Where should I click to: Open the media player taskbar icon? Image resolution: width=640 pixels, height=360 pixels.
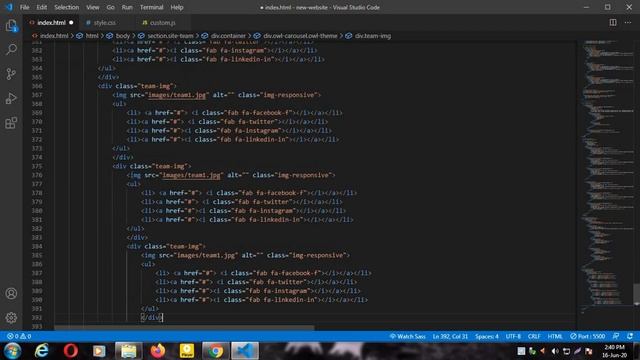pyautogui.click(x=99, y=351)
